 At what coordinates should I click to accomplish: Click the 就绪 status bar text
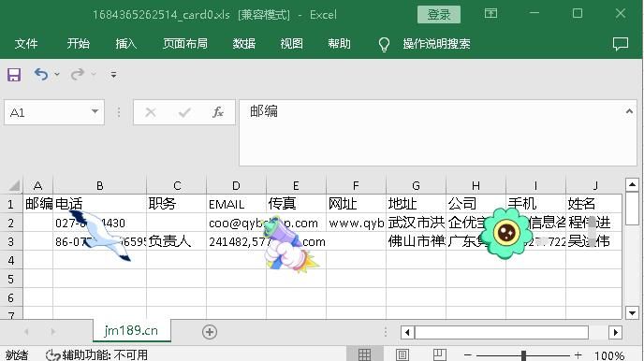(17, 354)
